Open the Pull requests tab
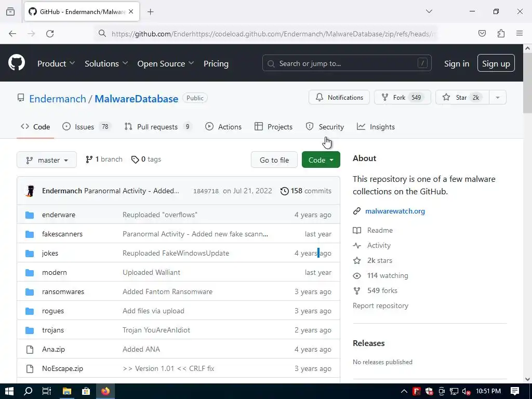The height and width of the screenshot is (399, 532). point(157,127)
